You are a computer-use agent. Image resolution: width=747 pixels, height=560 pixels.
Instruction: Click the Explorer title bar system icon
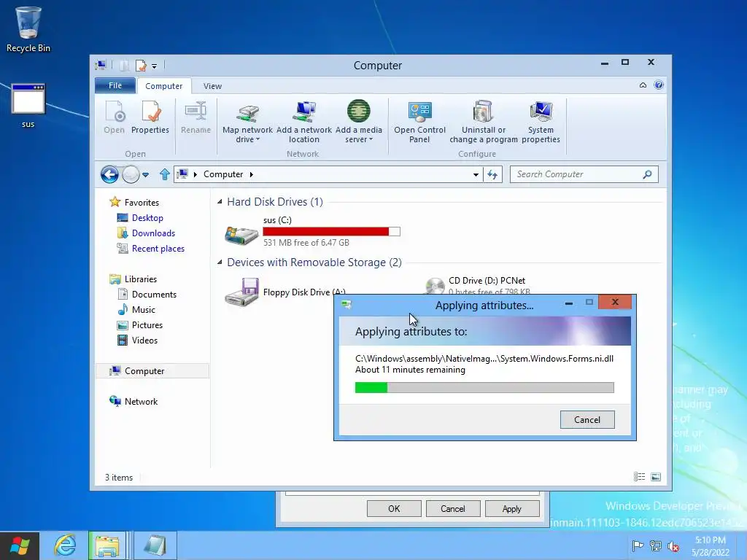click(x=101, y=65)
